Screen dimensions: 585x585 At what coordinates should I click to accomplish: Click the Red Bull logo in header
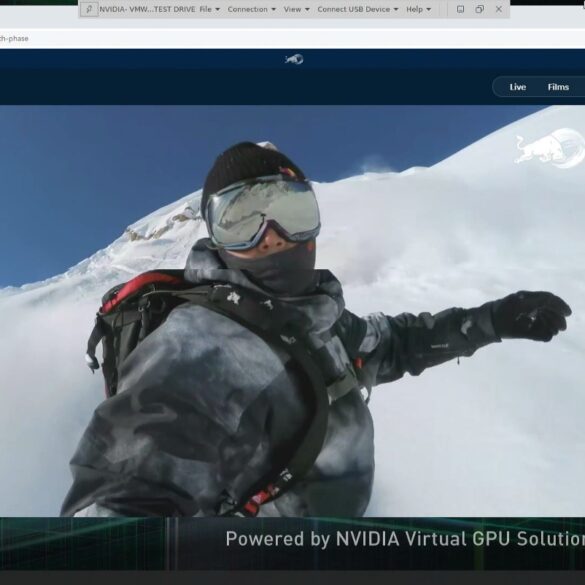point(294,59)
